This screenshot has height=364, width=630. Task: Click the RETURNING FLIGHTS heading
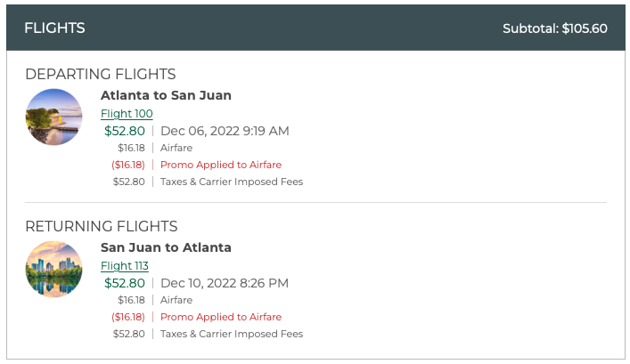102,226
